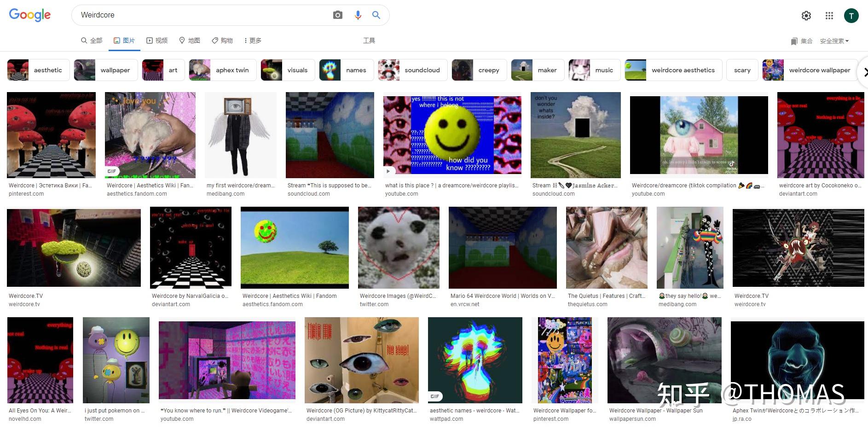This screenshot has width=868, height=430.
Task: Open the 集合 collections bookmark
Action: tap(801, 41)
